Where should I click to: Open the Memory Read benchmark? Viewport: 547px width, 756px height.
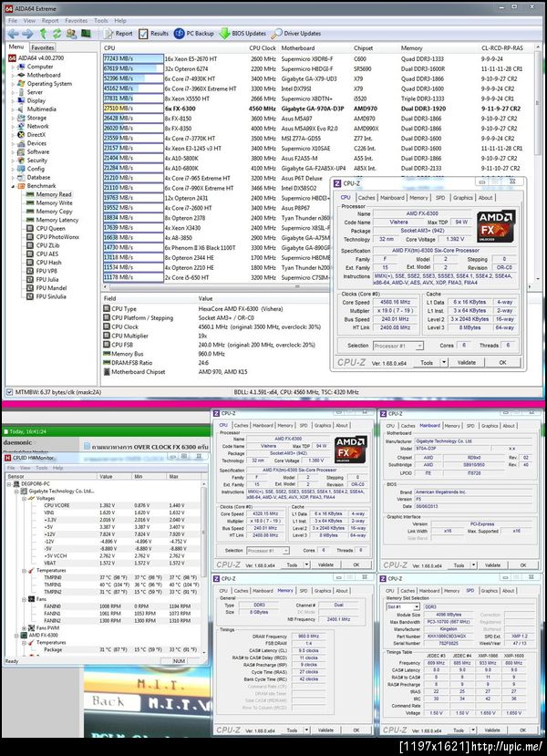[x=54, y=194]
